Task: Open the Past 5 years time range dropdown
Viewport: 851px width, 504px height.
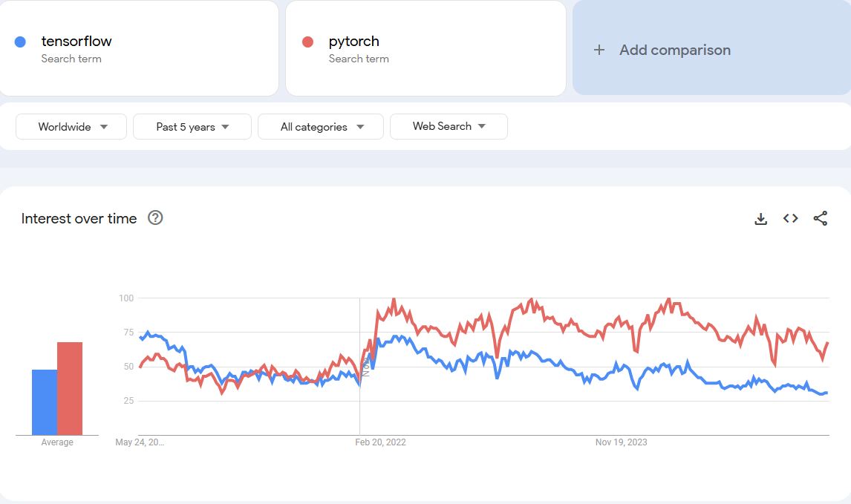Action: [x=192, y=126]
